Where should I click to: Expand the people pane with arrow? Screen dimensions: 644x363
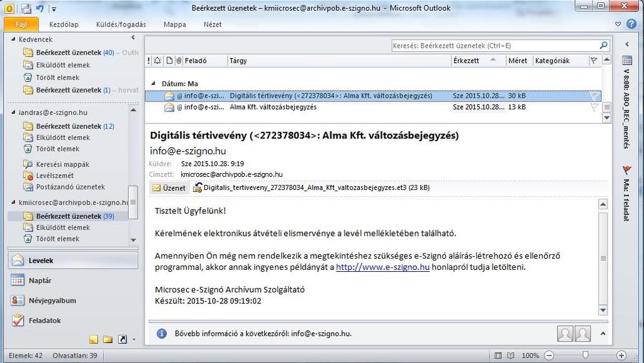pos(603,333)
